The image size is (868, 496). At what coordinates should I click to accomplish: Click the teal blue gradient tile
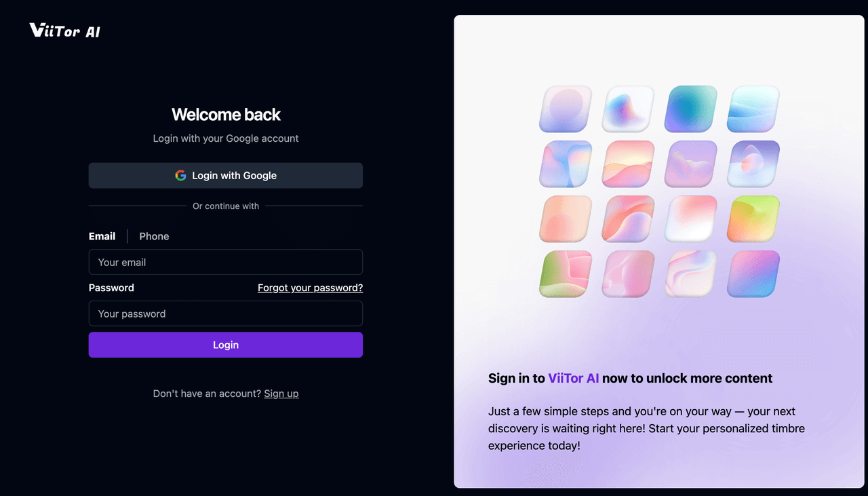[x=691, y=109]
